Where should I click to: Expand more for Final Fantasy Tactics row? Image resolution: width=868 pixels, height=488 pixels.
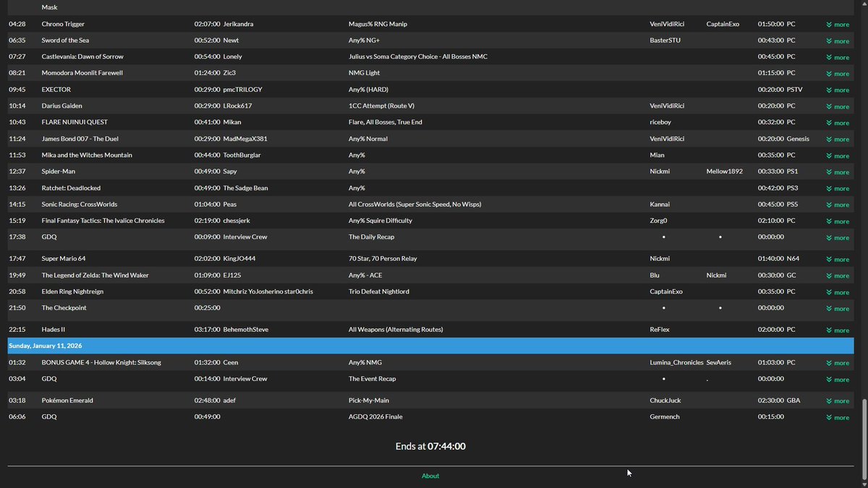[838, 221]
